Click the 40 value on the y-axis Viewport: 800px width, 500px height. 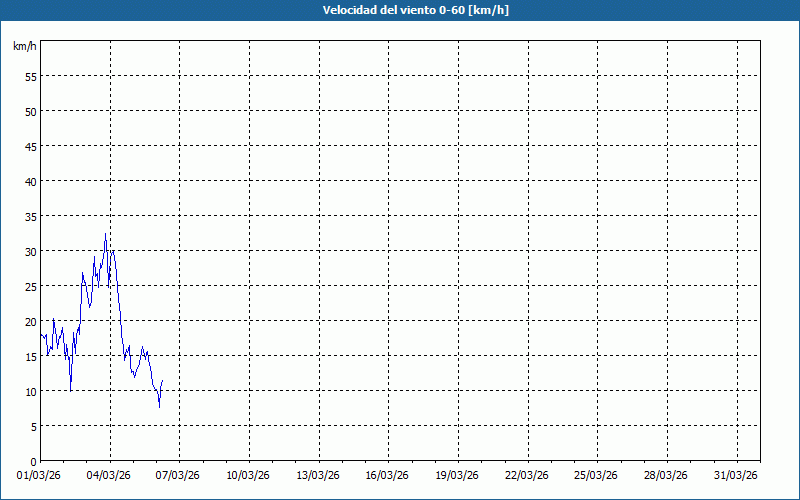(30, 181)
